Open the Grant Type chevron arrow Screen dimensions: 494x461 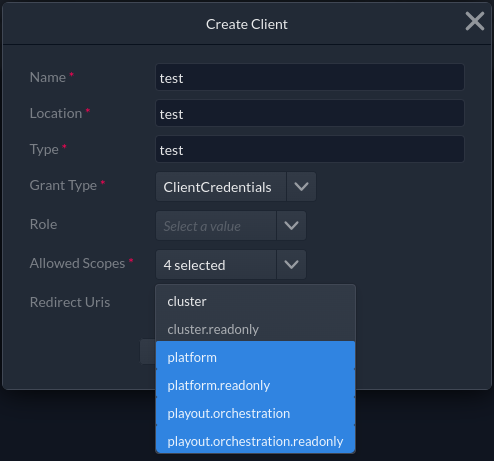[x=301, y=187]
